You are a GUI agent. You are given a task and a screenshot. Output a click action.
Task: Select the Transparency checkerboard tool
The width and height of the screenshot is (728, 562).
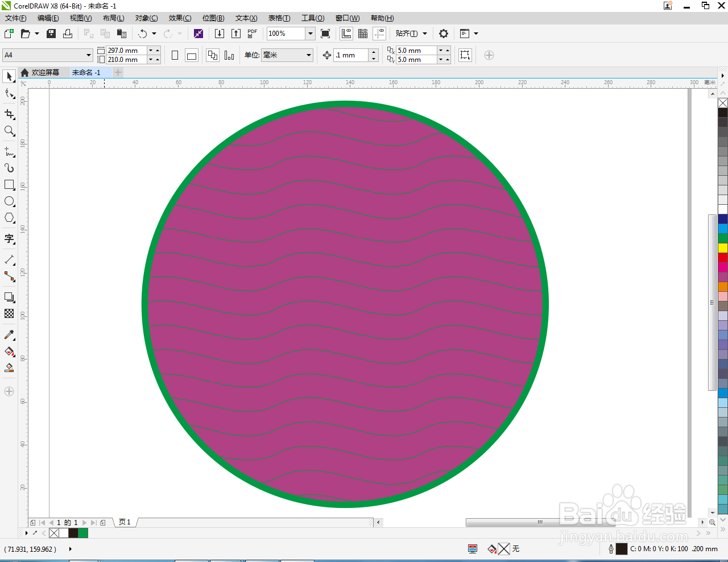point(9,313)
